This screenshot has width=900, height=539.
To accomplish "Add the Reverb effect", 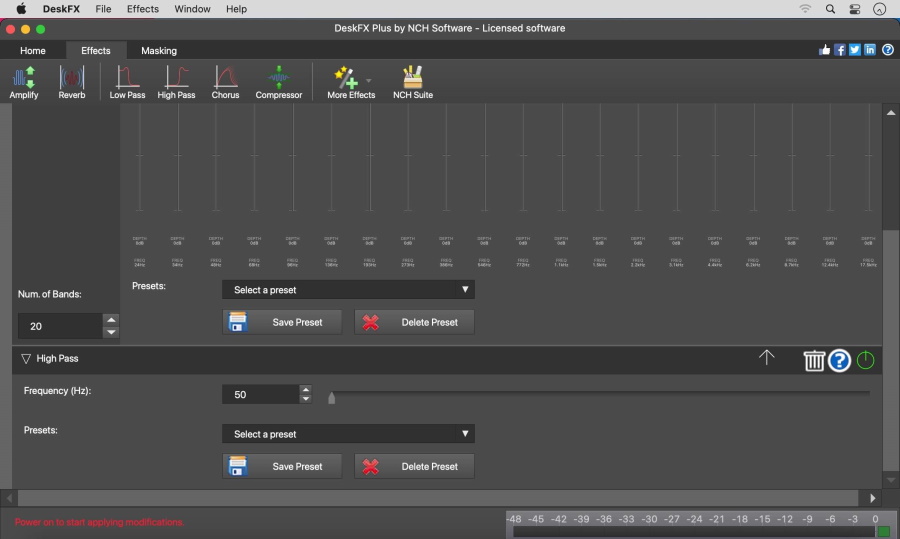I will tap(72, 82).
